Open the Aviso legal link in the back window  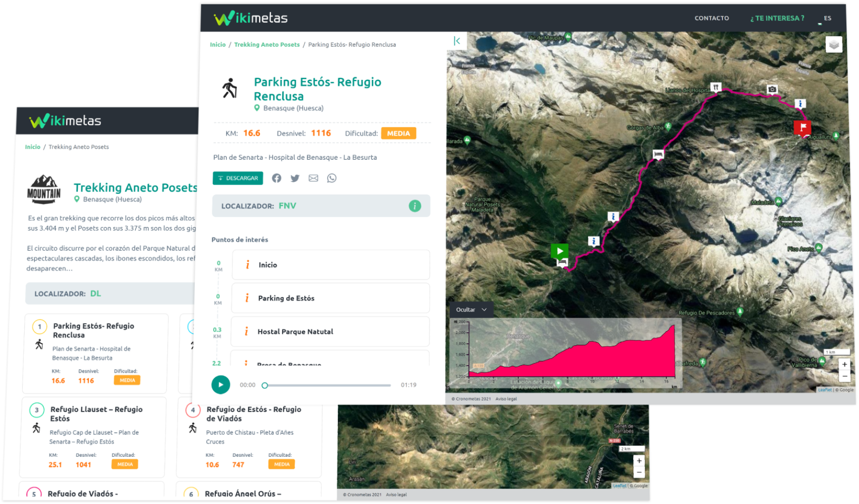click(x=396, y=495)
